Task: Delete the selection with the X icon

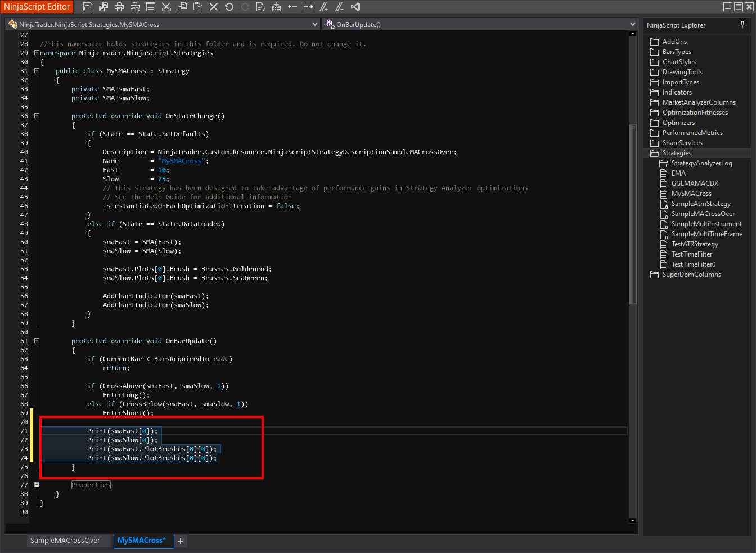Action: pyautogui.click(x=213, y=7)
